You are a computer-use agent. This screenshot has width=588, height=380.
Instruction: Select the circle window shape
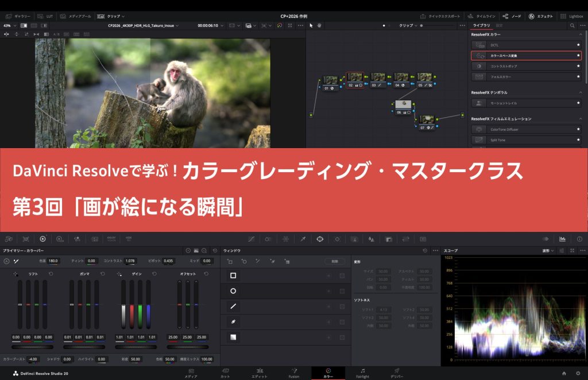point(233,291)
